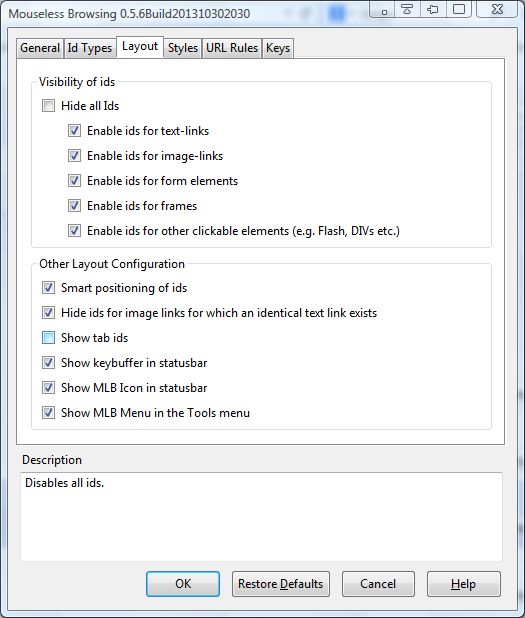525x618 pixels.
Task: Go to the Keys tab
Action: click(x=278, y=48)
